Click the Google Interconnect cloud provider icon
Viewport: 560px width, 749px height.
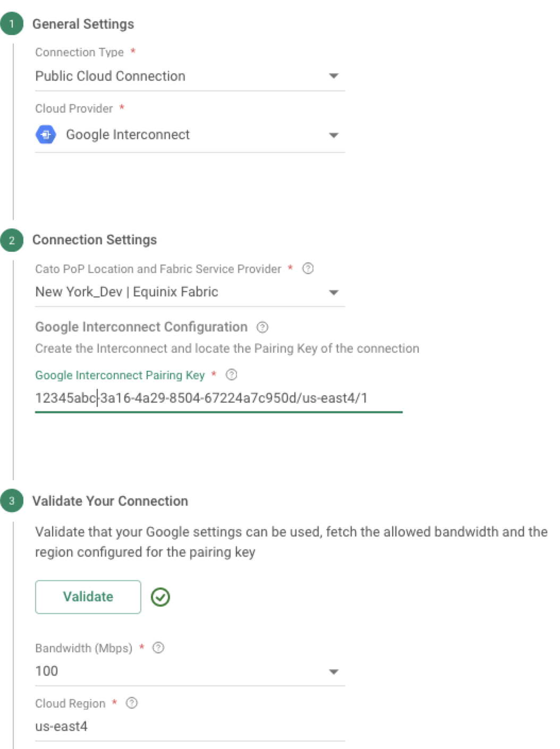[x=45, y=134]
